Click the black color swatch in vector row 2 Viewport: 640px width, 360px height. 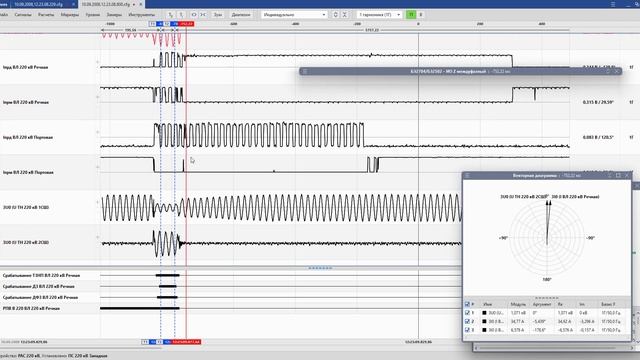tap(484, 321)
